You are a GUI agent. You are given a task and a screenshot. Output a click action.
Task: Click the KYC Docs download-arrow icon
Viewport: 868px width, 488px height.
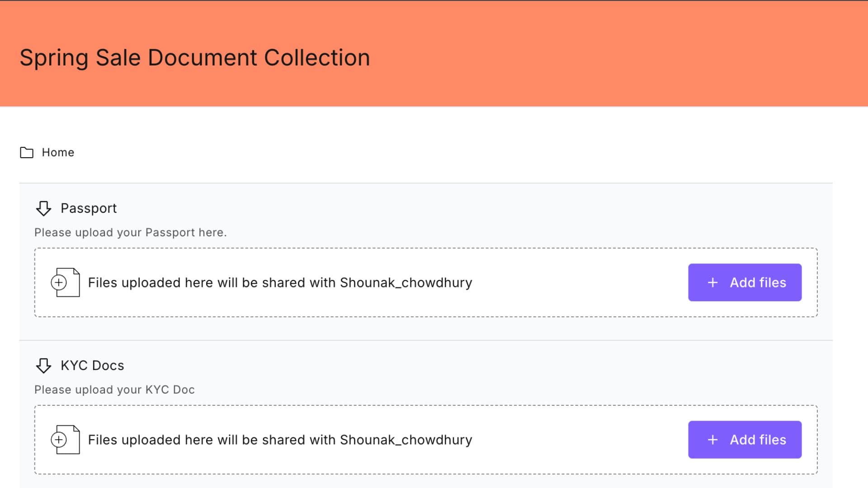[x=43, y=366]
